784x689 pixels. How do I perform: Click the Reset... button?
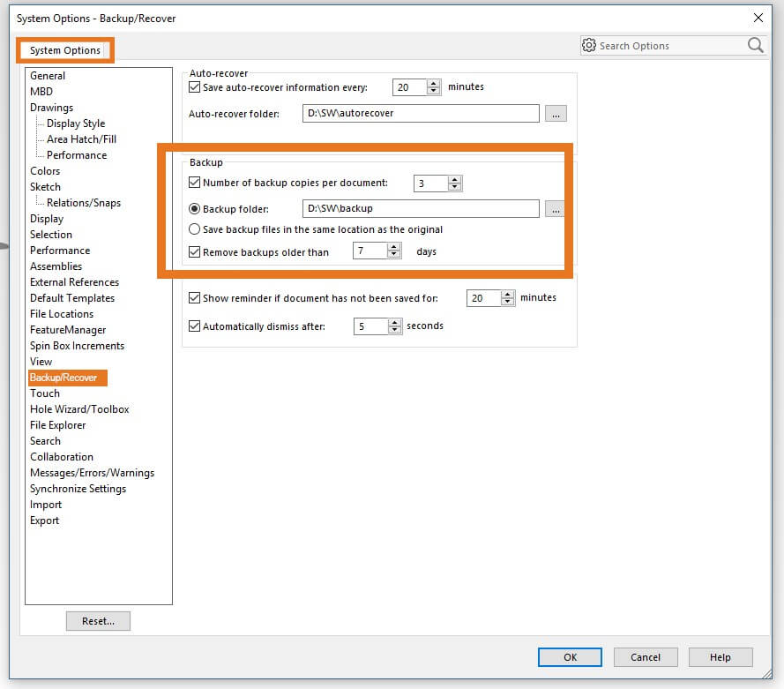click(98, 621)
